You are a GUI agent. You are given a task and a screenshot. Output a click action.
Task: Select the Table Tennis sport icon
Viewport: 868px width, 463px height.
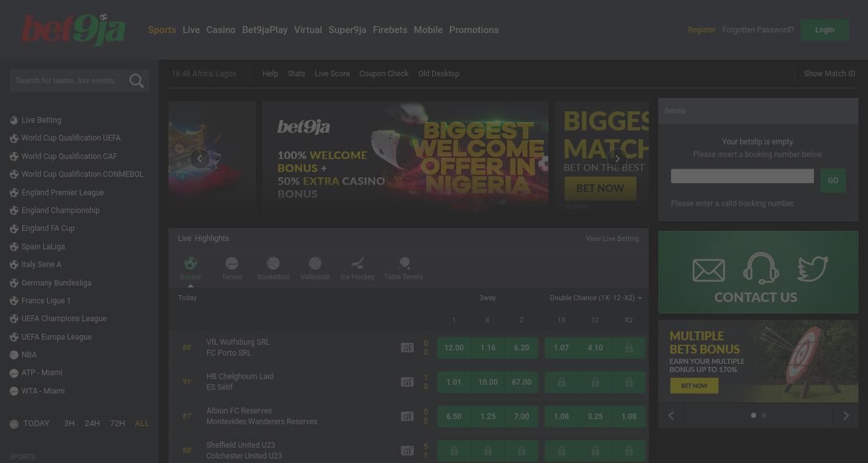(403, 263)
